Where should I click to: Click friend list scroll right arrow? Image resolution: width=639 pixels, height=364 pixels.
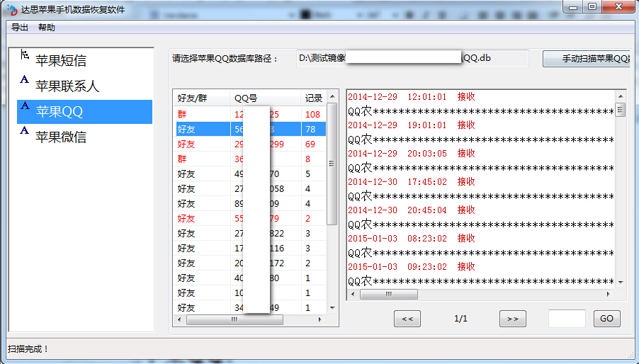pyautogui.click(x=320, y=320)
